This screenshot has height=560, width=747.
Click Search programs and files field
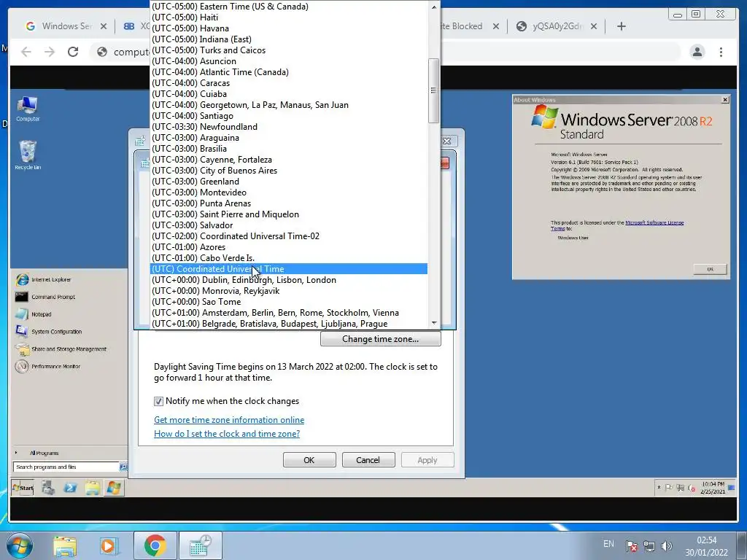(x=66, y=467)
